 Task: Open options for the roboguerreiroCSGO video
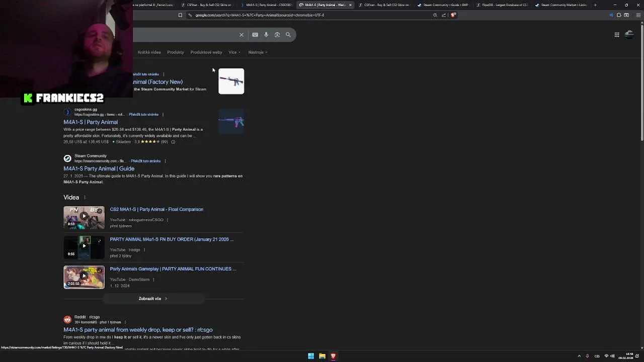[x=168, y=220]
